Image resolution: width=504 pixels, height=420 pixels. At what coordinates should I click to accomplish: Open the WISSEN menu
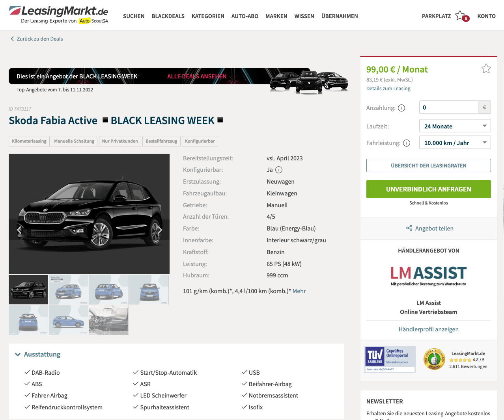tap(304, 16)
